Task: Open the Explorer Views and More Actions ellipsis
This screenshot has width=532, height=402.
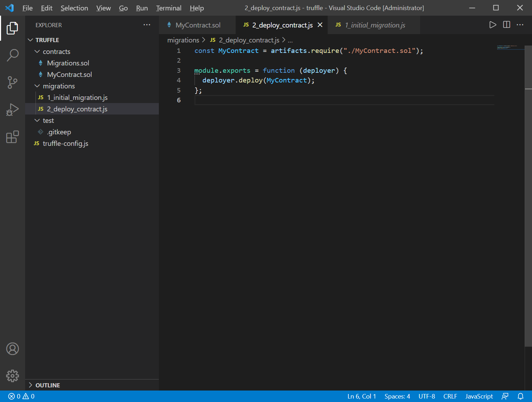Action: pos(147,25)
